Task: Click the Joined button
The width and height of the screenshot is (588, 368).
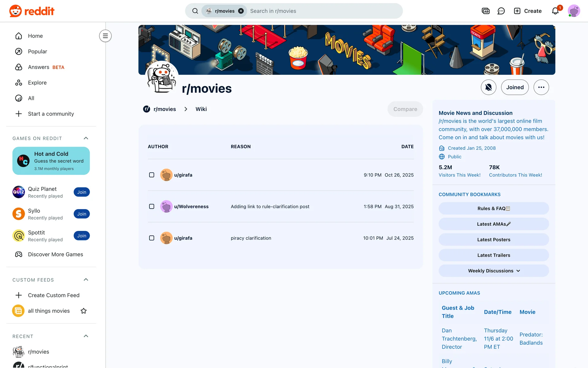Action: pyautogui.click(x=515, y=87)
